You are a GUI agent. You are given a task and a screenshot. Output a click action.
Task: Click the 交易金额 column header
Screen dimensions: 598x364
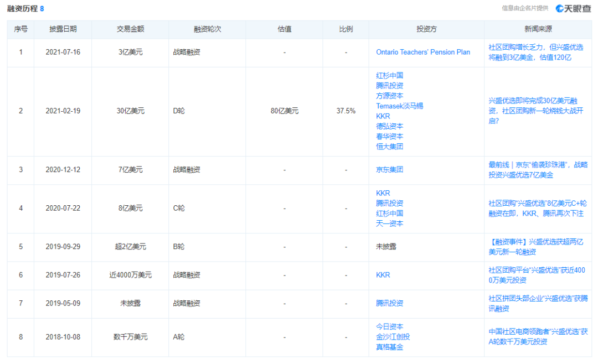tap(130, 29)
